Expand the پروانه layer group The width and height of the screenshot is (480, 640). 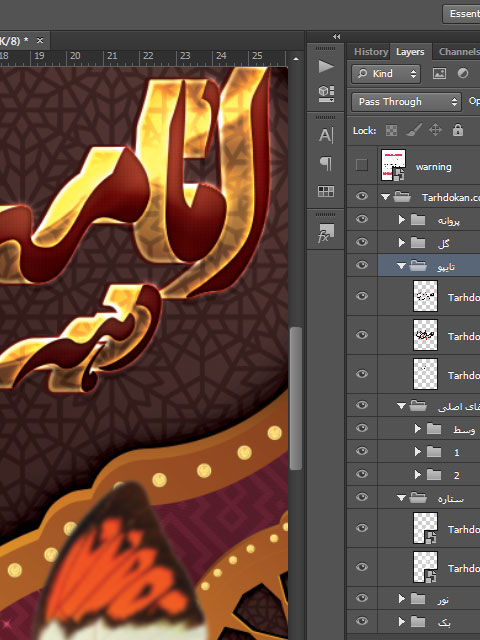coord(402,220)
